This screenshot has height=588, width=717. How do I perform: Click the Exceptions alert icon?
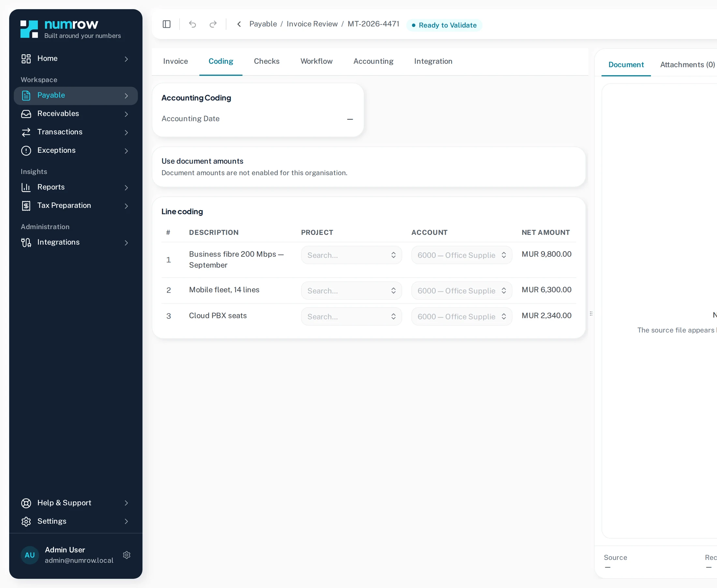coord(26,151)
